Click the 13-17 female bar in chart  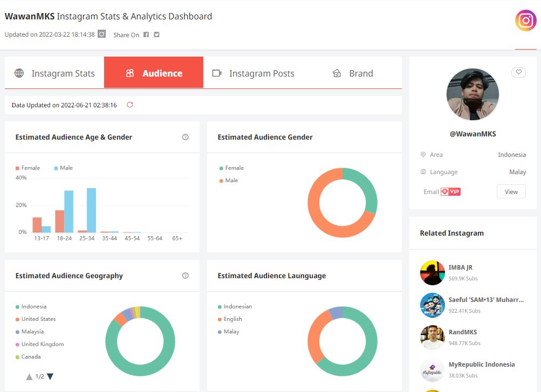(37, 225)
